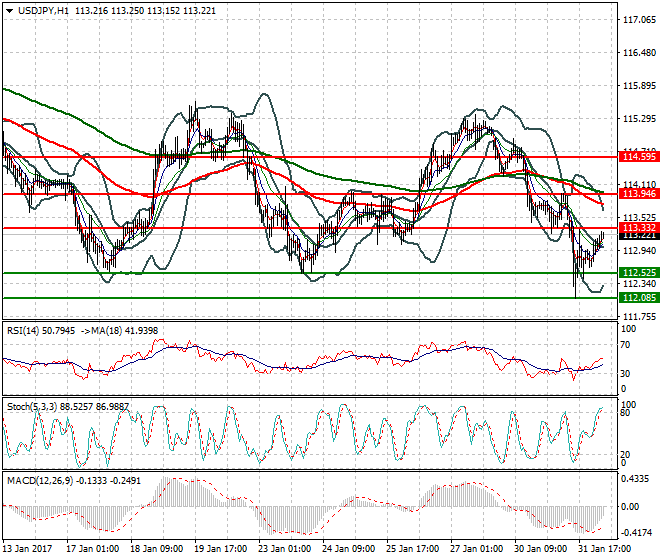Image resolution: width=660 pixels, height=560 pixels.
Task: Select the 27 Jan 01:00 time axis marker
Action: click(x=476, y=549)
